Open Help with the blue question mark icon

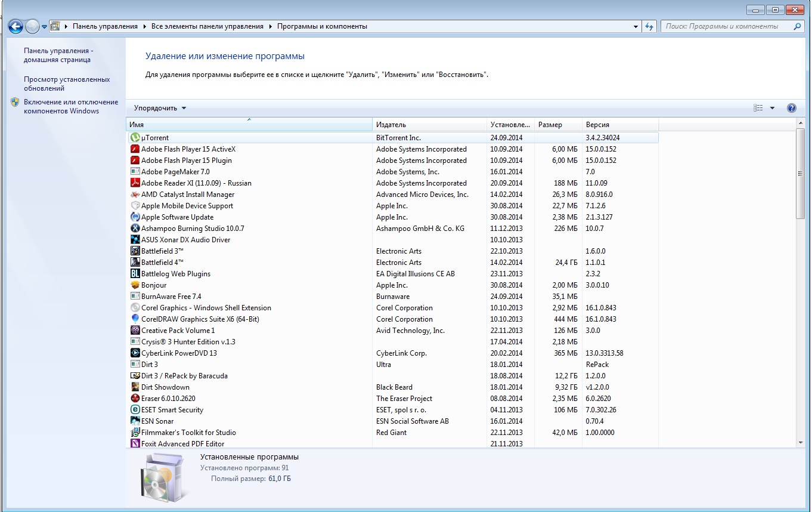coord(792,108)
